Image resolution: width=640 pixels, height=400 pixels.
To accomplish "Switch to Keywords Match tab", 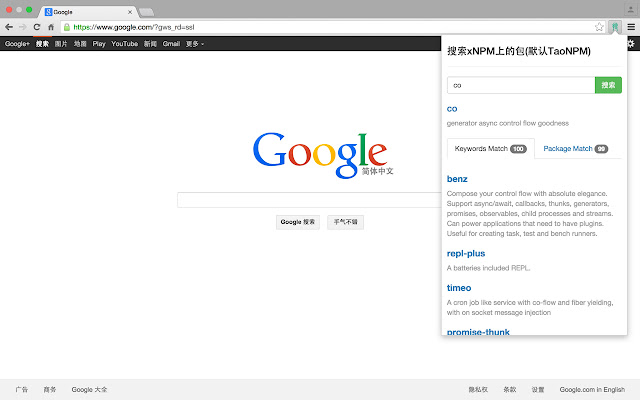I will [491, 149].
